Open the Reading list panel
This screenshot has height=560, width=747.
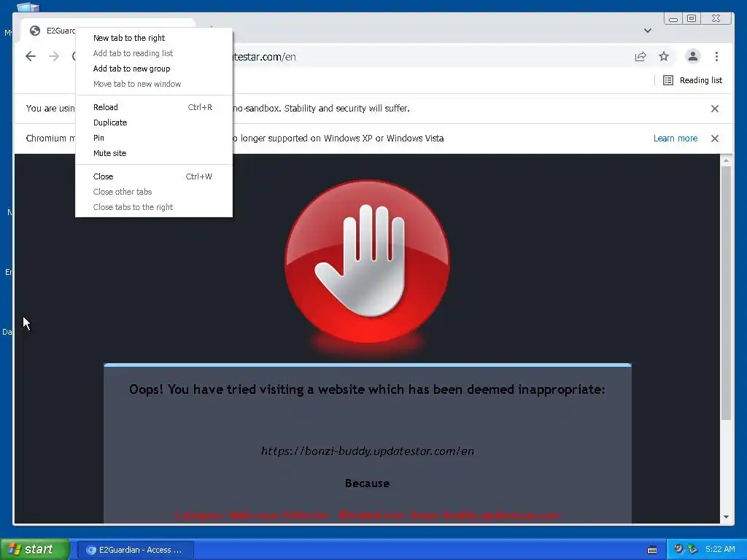coord(693,80)
